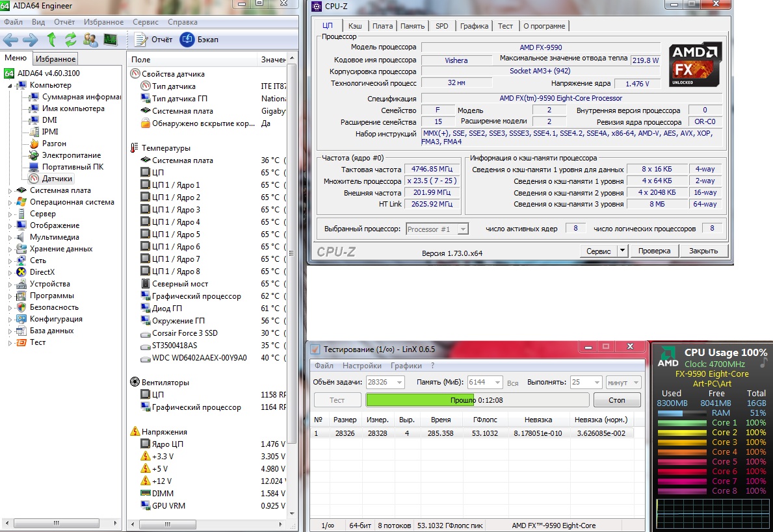Viewport: 773px width, 532px height.
Task: Click the AIDA64 back arrow toolbar icon
Action: tap(10, 40)
